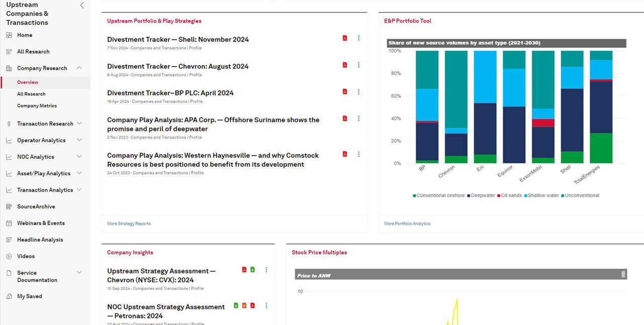The width and height of the screenshot is (644, 325).
Task: Expand Transaction Research menu
Action: coord(79,123)
